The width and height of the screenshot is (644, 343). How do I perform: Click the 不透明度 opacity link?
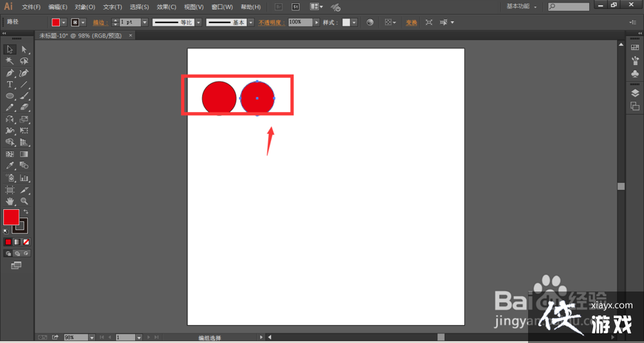click(x=272, y=23)
